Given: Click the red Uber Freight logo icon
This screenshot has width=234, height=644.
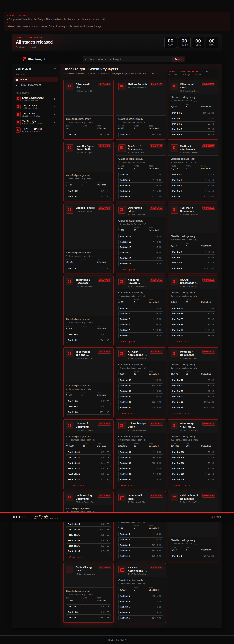Looking at the screenshot, I should pyautogui.click(x=24, y=59).
